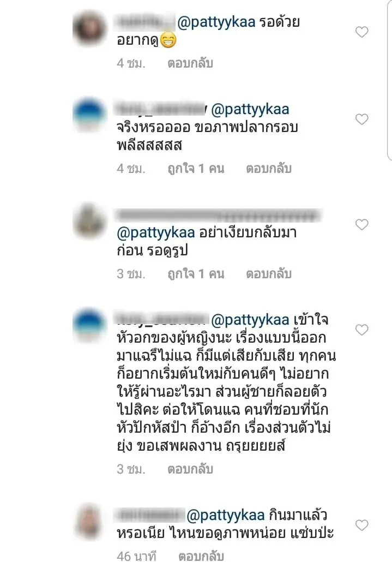Like the comment saying รอด้วย อยากดู
This screenshot has height=562, width=392.
point(361,32)
